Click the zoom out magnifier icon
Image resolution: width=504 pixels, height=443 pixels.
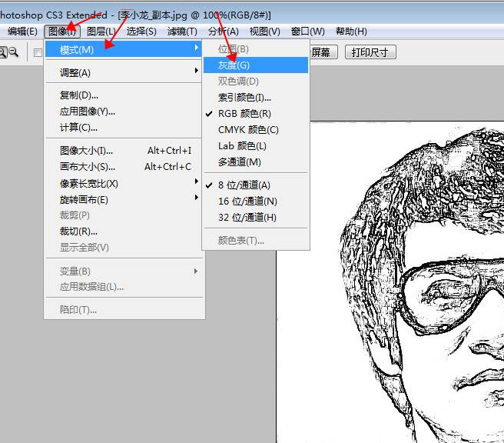(13, 52)
